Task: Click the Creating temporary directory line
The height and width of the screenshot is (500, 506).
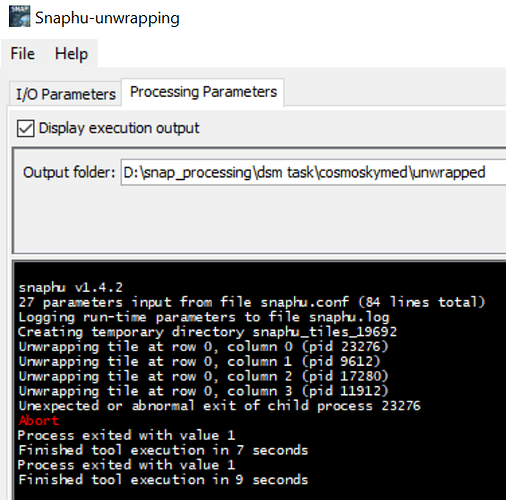Action: pyautogui.click(x=207, y=332)
